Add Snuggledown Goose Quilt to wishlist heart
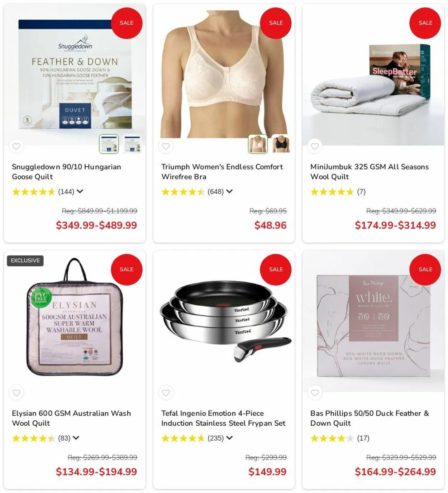 tap(16, 146)
